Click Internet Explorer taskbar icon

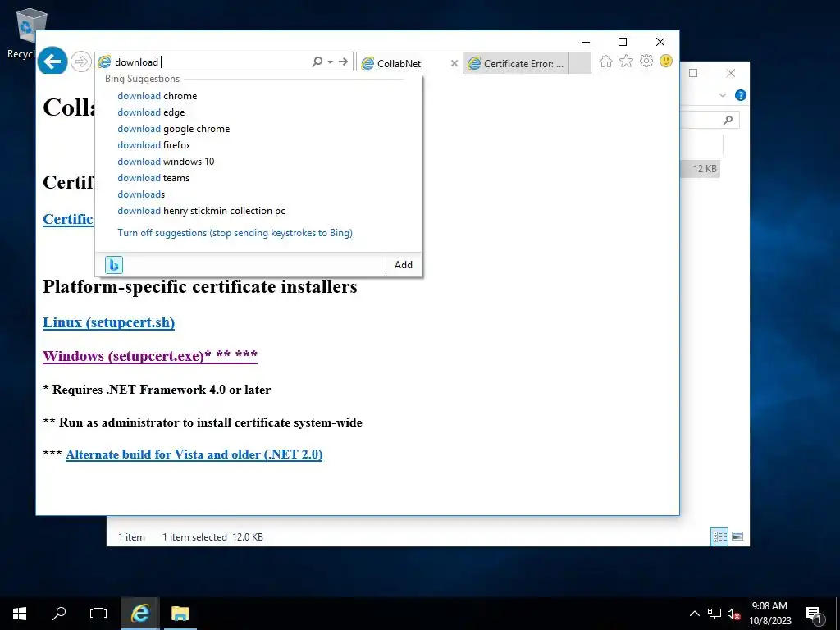(139, 614)
